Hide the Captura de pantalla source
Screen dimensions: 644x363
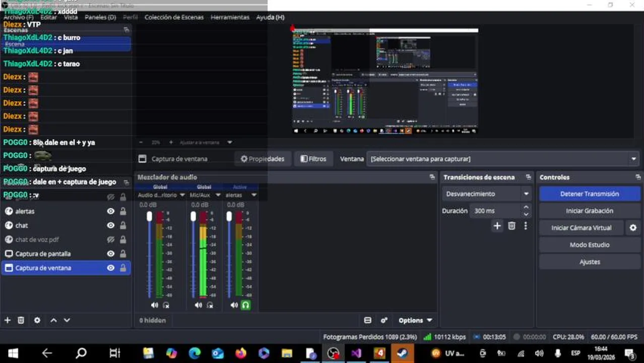pos(110,254)
